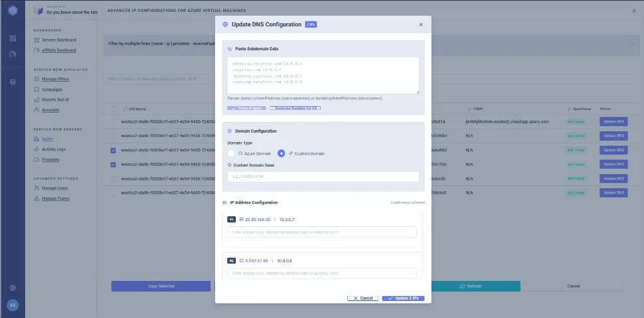Click the Custom Domain Base tag icon
Viewport: 644px width, 318px height.
(230, 165)
